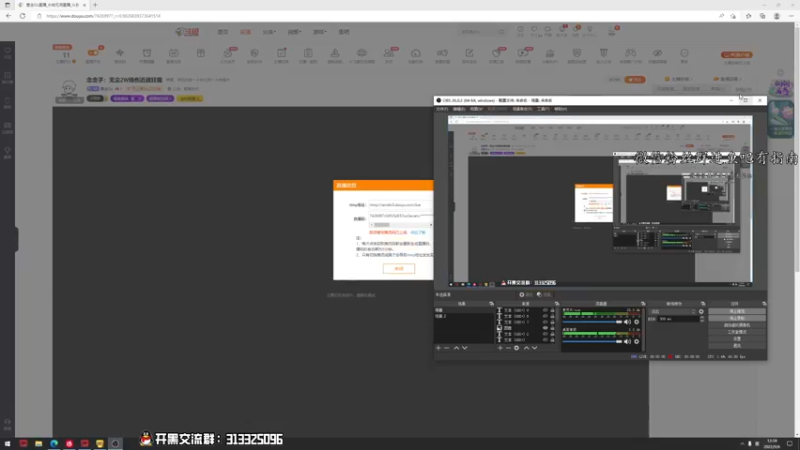Move scene up with arrow in OBS scenes panel
Viewport: 800px width, 450px height.
coord(456,348)
